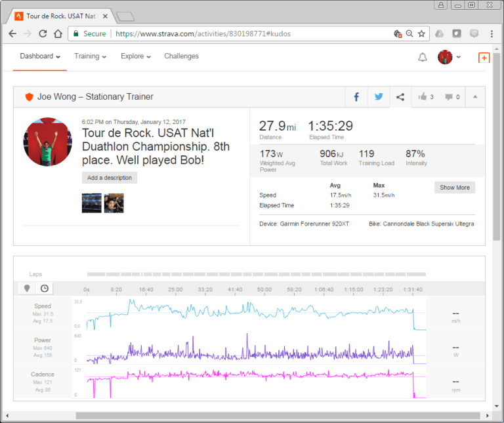The width and height of the screenshot is (504, 423).
Task: Open a new browser tab
Action: tap(125, 16)
